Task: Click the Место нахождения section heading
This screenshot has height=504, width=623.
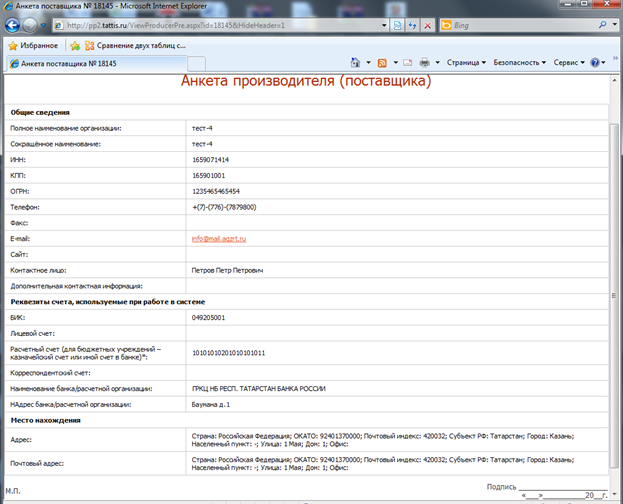Action: point(45,420)
